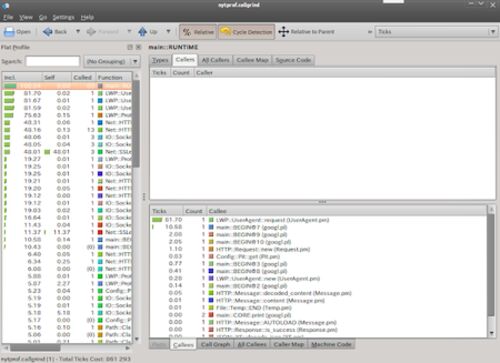
Task: Close the Flat Profile panel
Action: (138, 47)
